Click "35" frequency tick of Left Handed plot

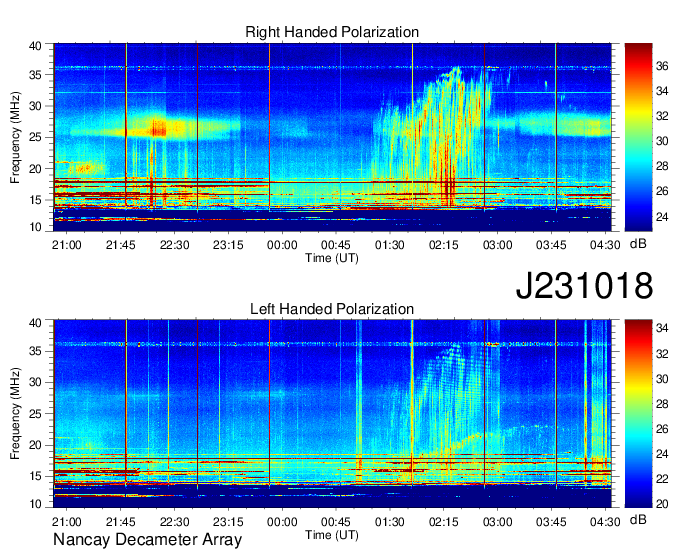pos(36,351)
